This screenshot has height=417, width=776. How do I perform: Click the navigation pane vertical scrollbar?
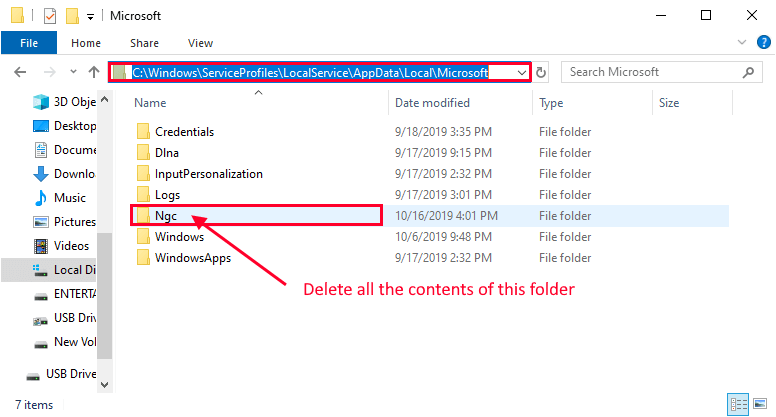click(105, 290)
